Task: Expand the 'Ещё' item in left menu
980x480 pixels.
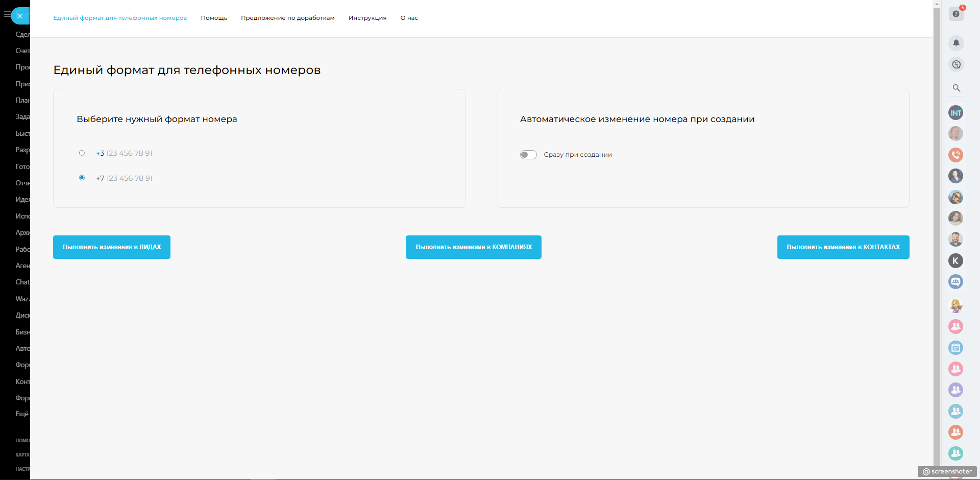Action: [21, 414]
